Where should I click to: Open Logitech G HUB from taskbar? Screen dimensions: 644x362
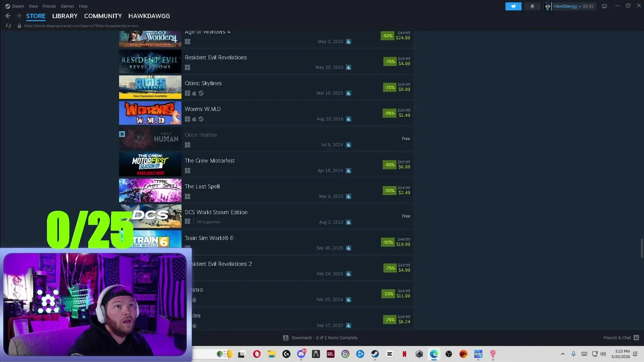pyautogui.click(x=286, y=354)
